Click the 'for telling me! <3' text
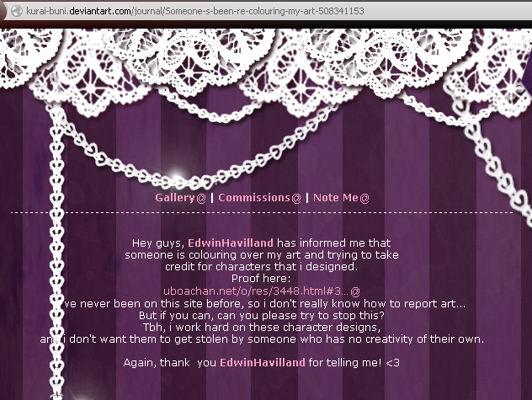 coord(354,363)
